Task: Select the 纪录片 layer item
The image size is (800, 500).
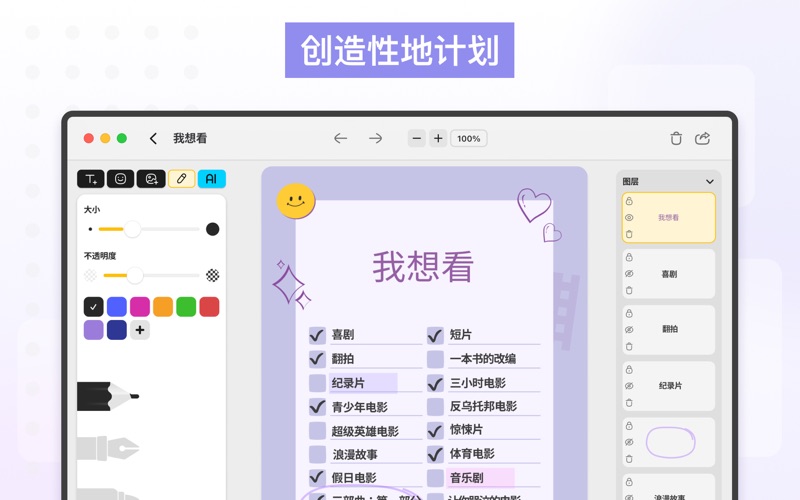Action: coord(669,386)
